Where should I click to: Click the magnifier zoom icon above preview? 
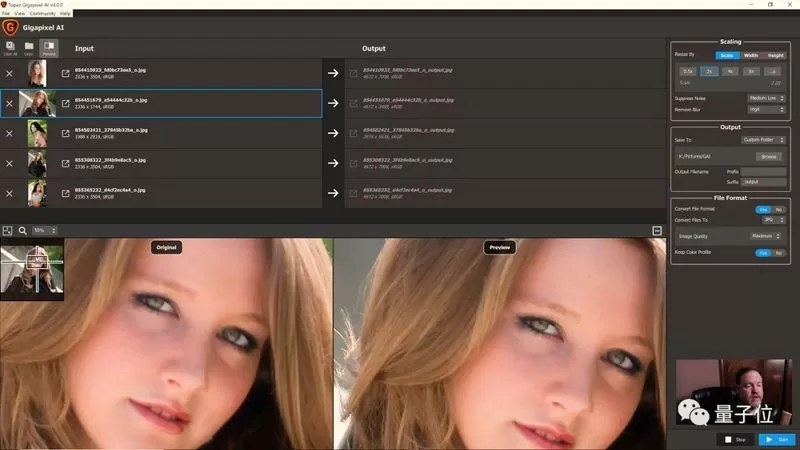22,231
